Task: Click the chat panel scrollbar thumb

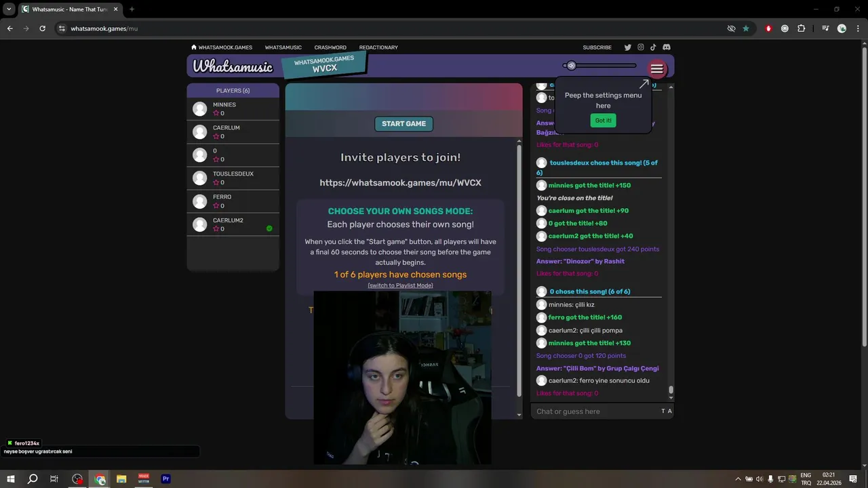Action: click(x=671, y=390)
